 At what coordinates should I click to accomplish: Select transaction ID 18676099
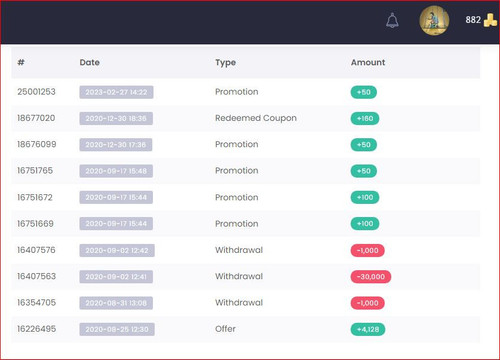tap(37, 144)
